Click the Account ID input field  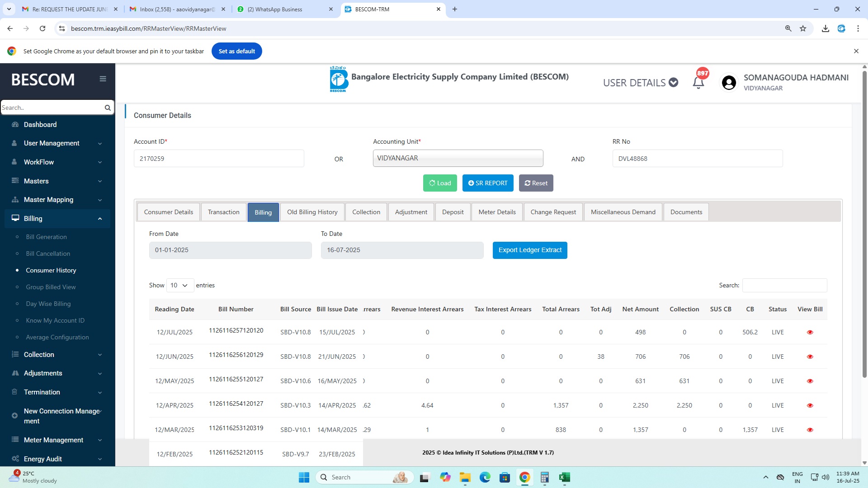point(219,159)
